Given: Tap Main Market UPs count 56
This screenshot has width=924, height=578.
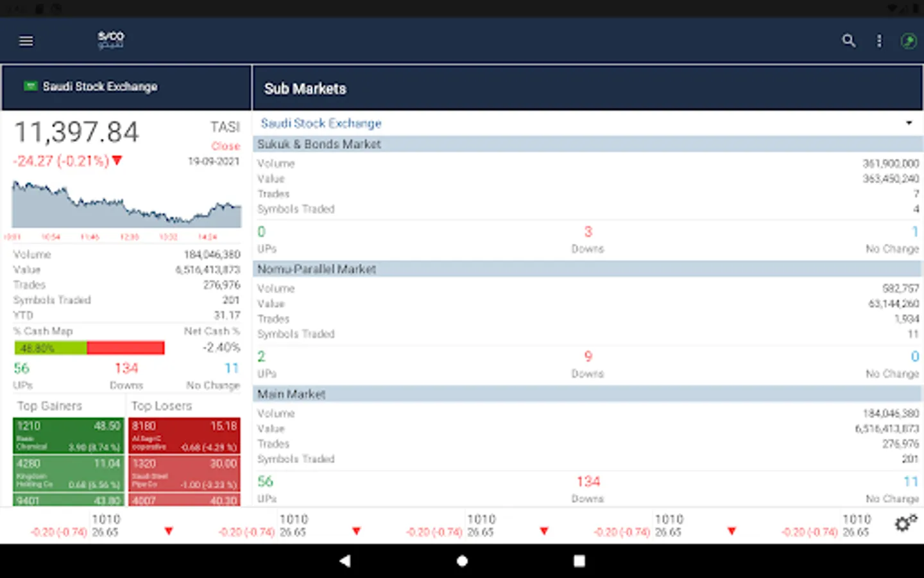Looking at the screenshot, I should point(265,481).
